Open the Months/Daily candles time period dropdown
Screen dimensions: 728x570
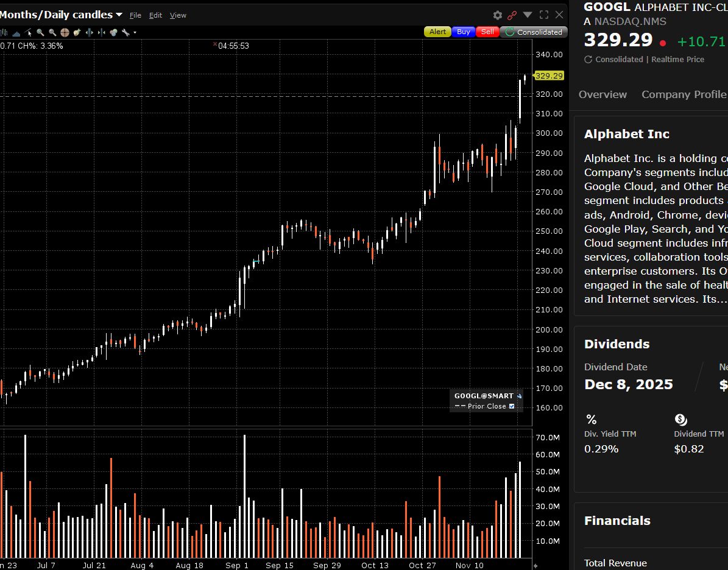(62, 15)
